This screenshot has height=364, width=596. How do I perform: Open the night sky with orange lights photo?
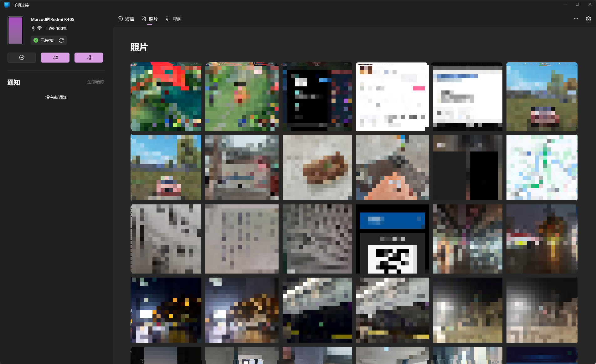[x=166, y=310]
